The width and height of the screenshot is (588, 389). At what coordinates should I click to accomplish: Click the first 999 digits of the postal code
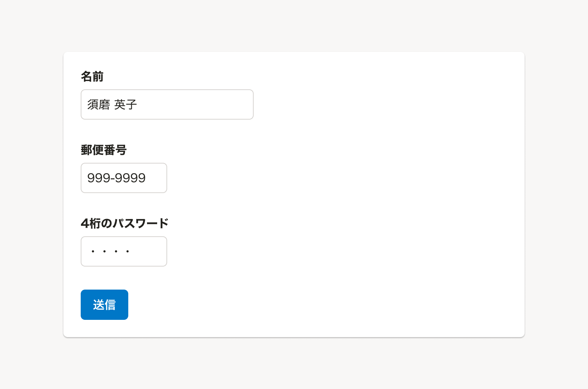pos(99,178)
